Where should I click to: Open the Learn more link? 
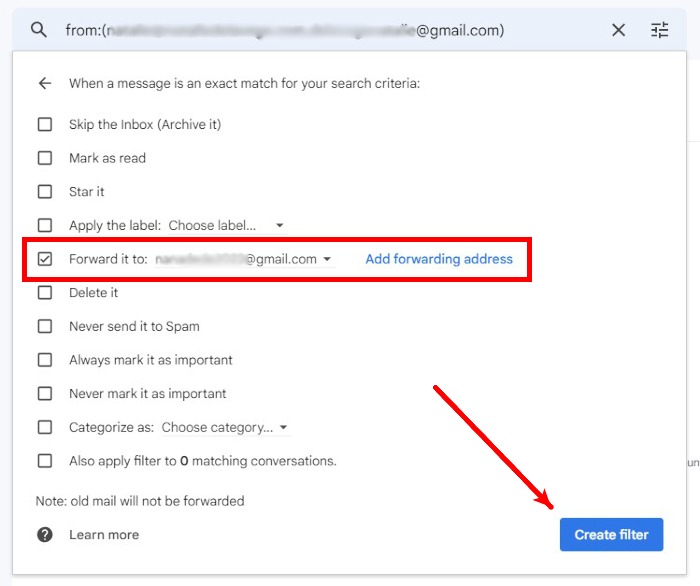104,535
